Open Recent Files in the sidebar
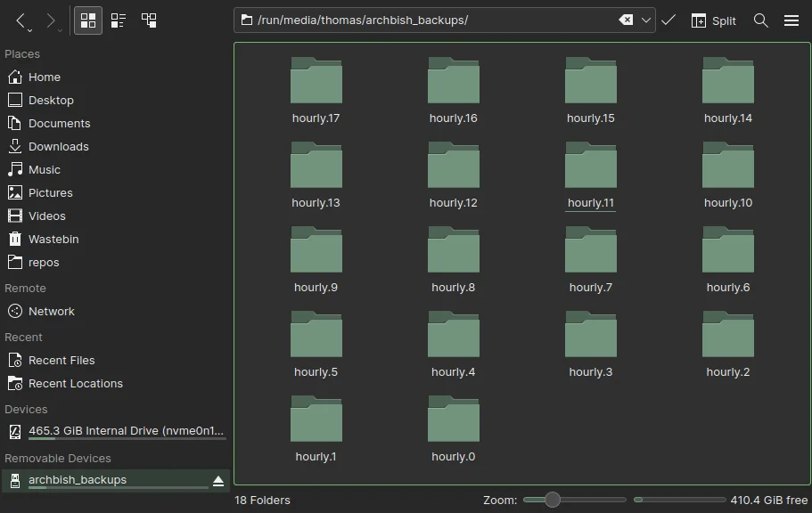812x513 pixels. coord(62,361)
